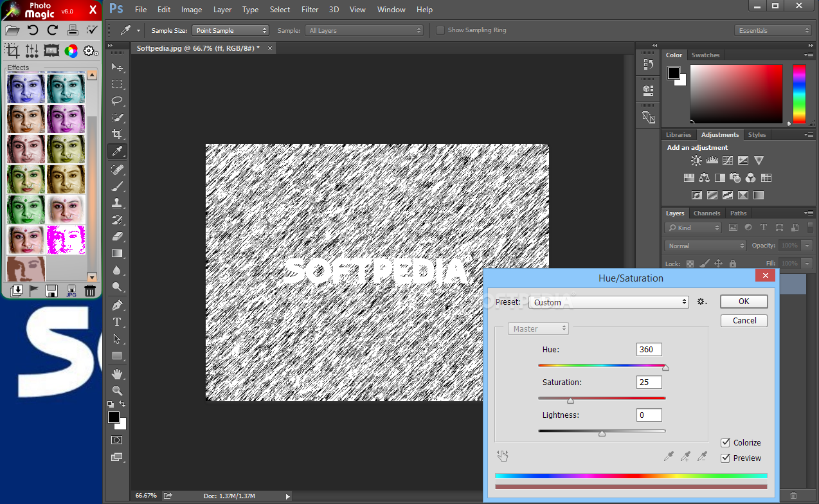Uncheck Colorize in Hue/Saturation dialog

pyautogui.click(x=725, y=443)
